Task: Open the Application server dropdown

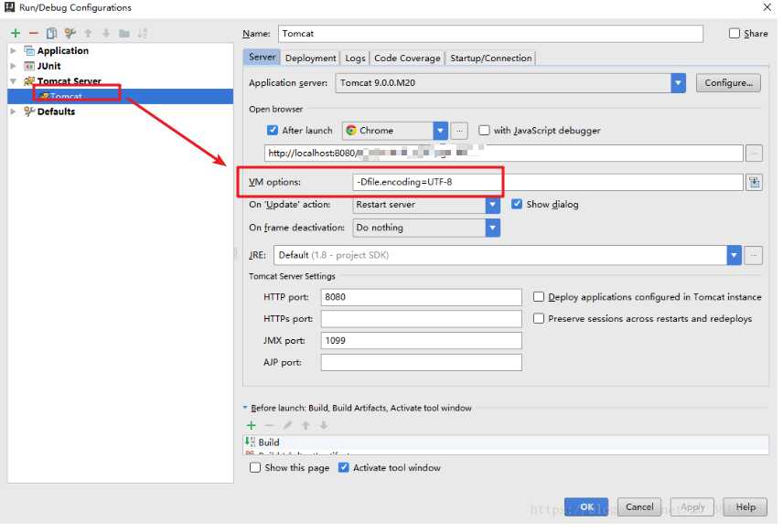Action: click(678, 83)
